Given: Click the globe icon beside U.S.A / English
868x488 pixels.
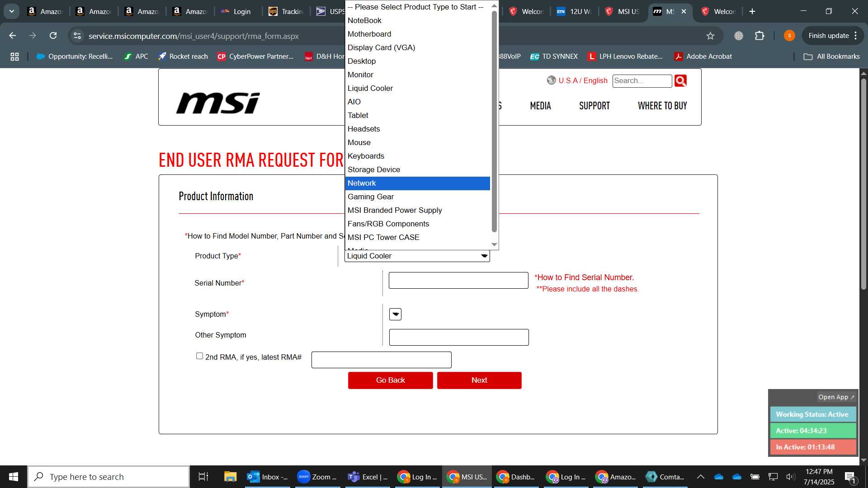Looking at the screenshot, I should tap(551, 80).
